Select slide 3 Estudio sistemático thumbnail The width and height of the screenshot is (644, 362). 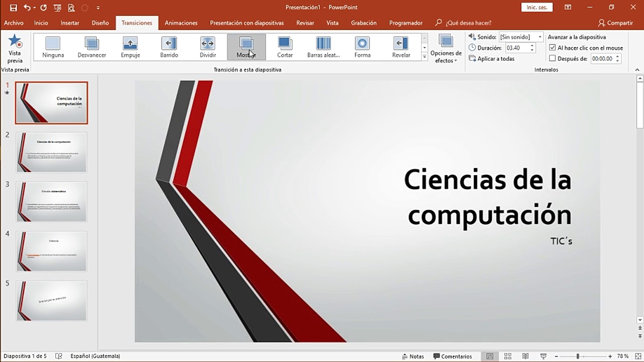[x=51, y=202]
